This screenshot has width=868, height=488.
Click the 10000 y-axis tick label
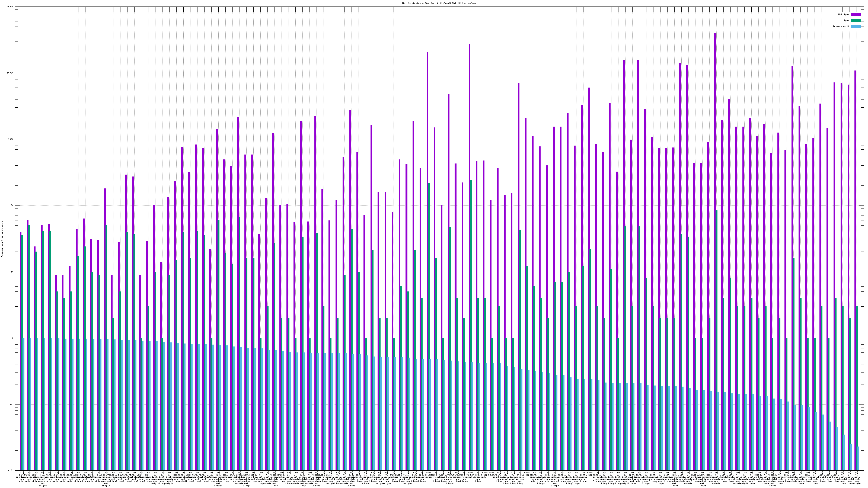(11, 73)
